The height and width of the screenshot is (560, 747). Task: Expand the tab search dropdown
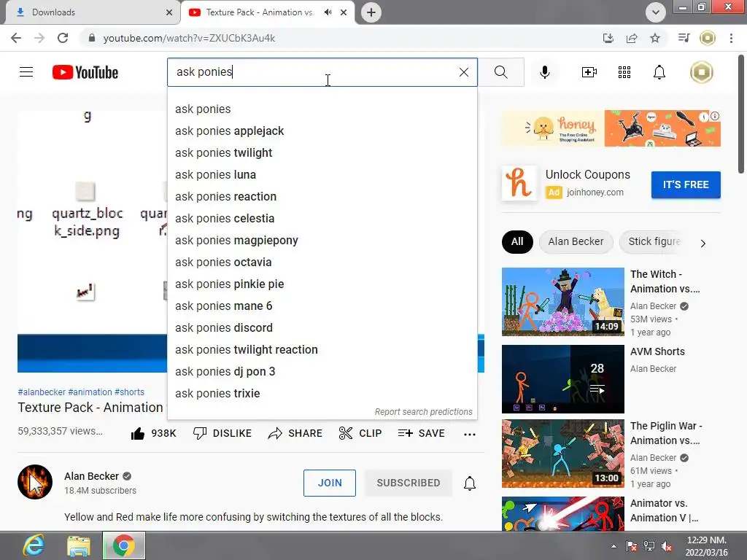click(x=656, y=12)
